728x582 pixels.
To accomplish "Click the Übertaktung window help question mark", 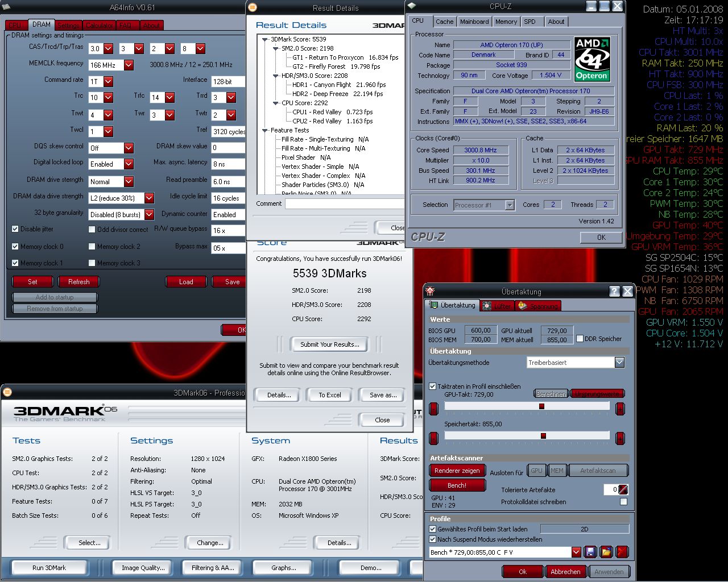I will 614,291.
